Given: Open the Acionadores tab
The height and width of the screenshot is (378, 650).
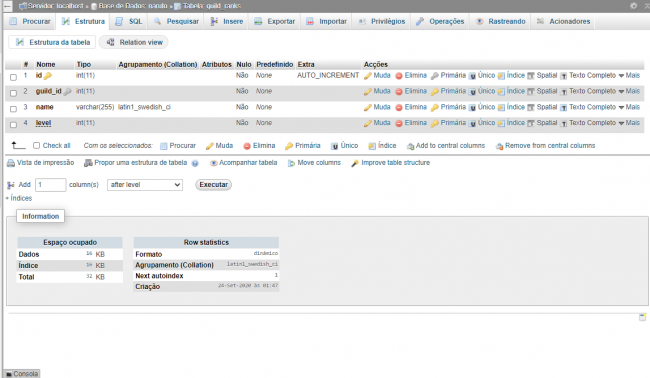Looking at the screenshot, I should coord(563,22).
